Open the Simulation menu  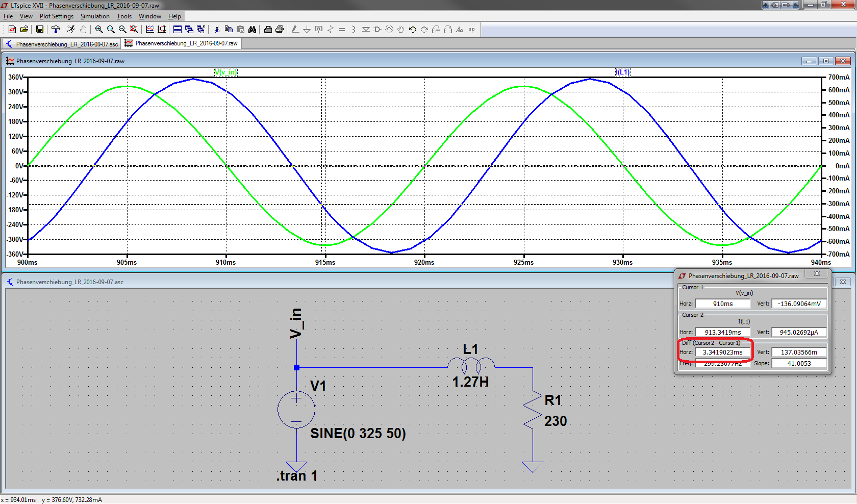click(95, 16)
